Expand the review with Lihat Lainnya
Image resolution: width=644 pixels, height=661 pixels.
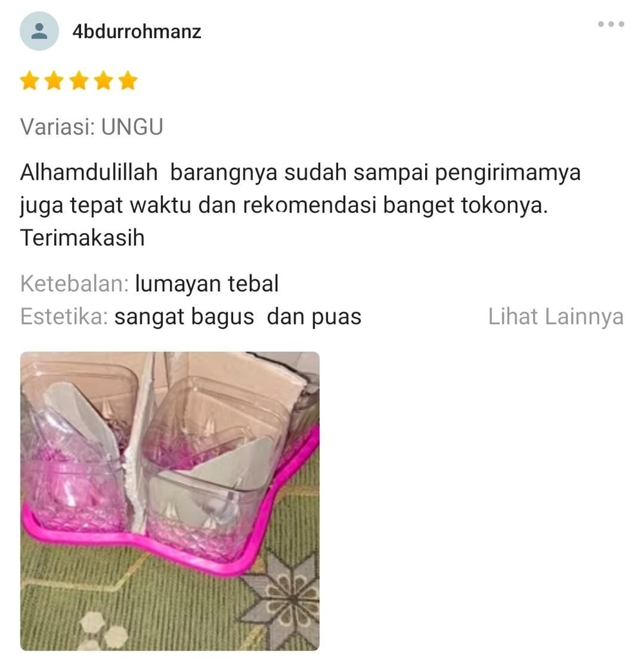[556, 317]
